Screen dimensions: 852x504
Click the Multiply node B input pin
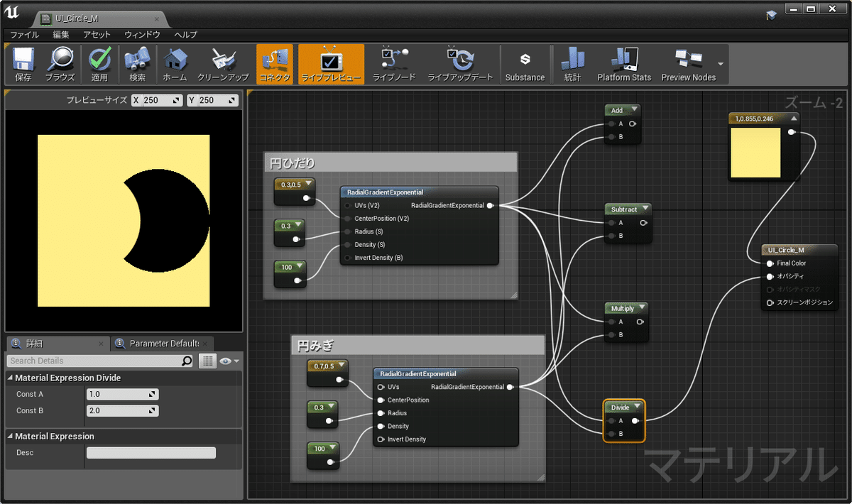(x=611, y=335)
